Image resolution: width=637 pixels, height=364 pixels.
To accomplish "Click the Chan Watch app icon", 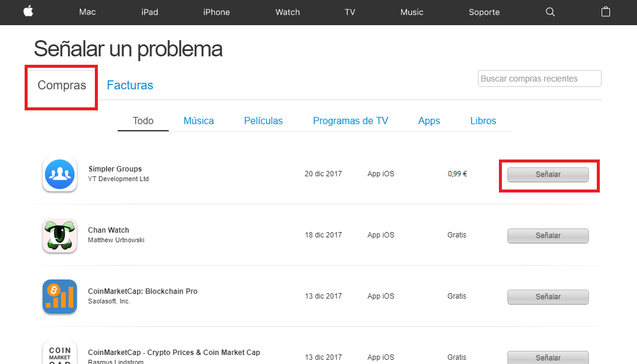I will point(59,236).
